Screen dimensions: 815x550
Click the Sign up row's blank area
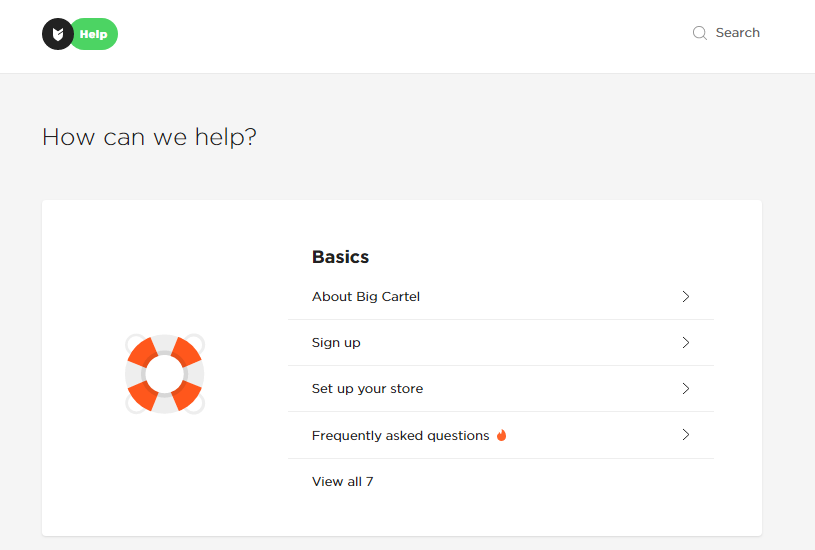(x=520, y=343)
